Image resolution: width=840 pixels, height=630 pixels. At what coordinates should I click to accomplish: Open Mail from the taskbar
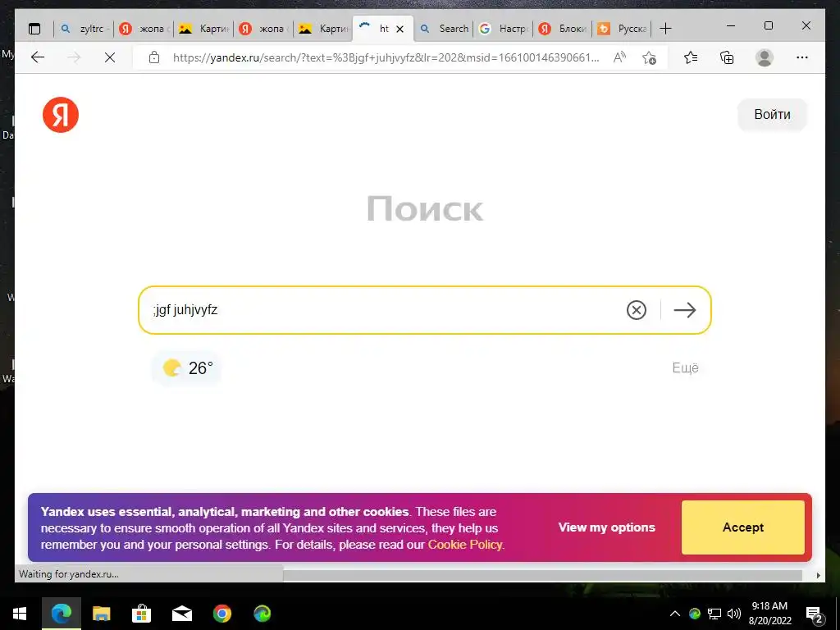point(181,614)
